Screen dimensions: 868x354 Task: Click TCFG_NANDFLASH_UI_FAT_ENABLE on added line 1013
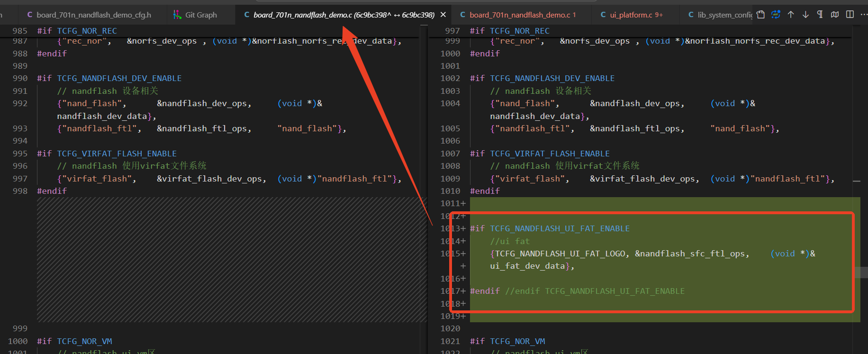(560, 228)
